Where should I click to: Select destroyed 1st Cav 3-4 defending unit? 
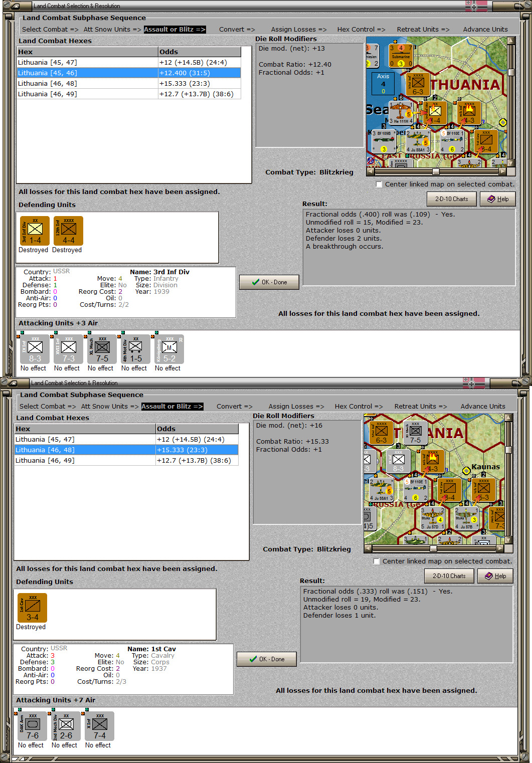click(x=32, y=608)
